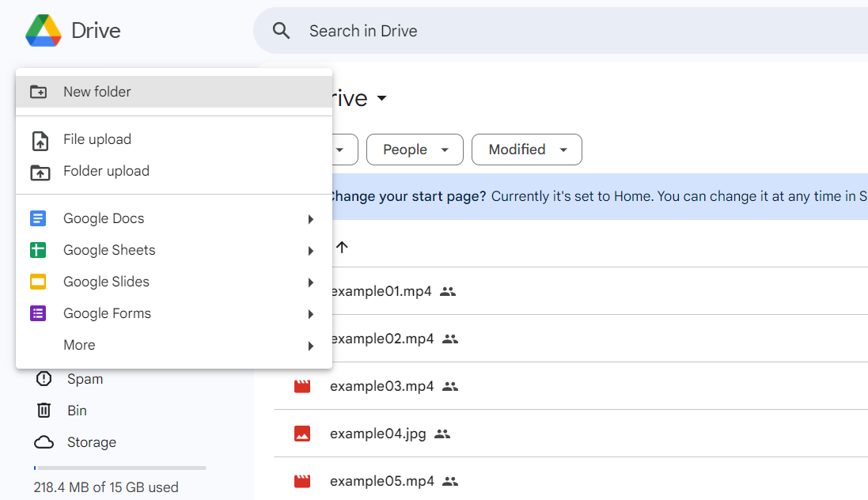This screenshot has height=500, width=868.
Task: Click the Spam warning icon
Action: pos(44,379)
